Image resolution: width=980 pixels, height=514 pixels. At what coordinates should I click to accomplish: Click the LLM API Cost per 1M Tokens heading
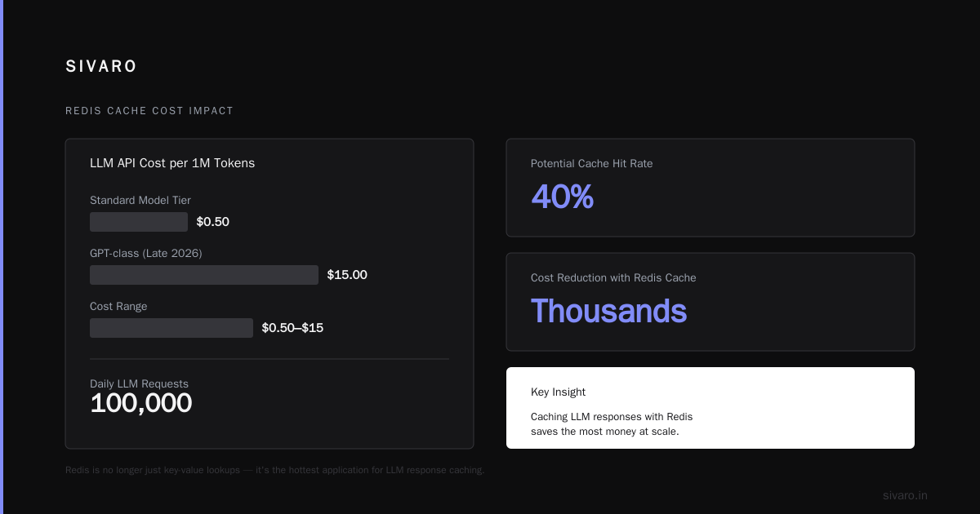pos(172,163)
